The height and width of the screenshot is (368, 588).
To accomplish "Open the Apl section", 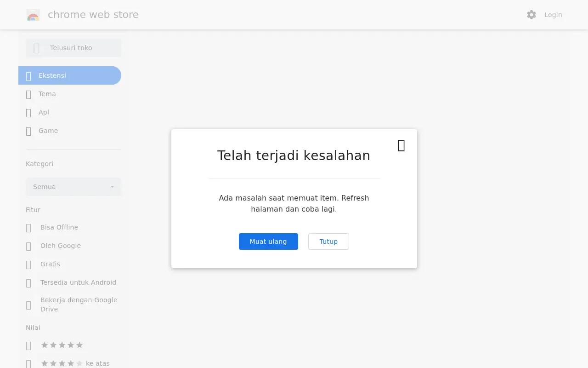I will [x=70, y=112].
